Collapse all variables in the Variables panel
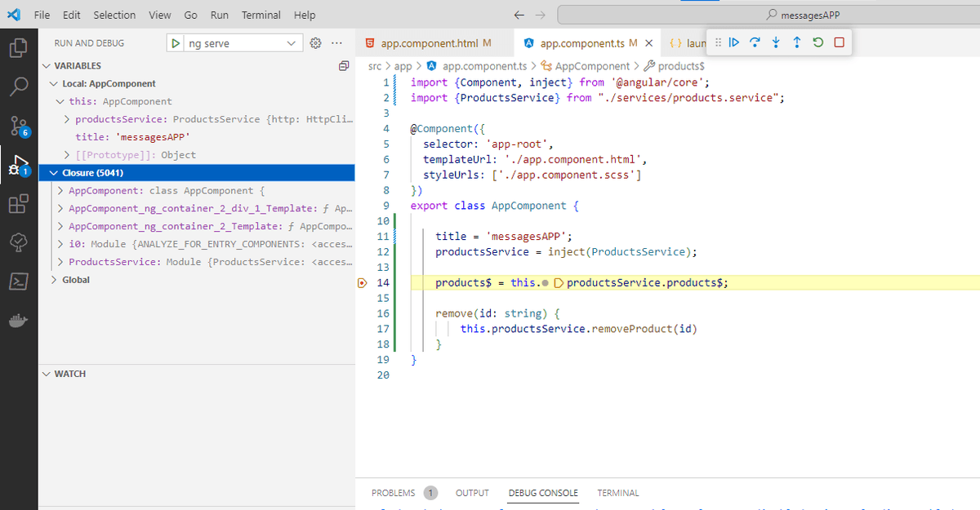 click(344, 65)
